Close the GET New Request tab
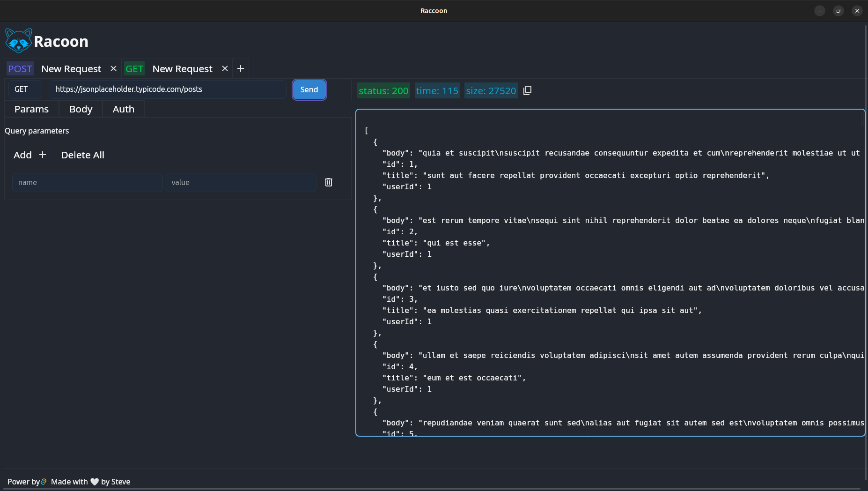This screenshot has height=491, width=868. [x=225, y=68]
